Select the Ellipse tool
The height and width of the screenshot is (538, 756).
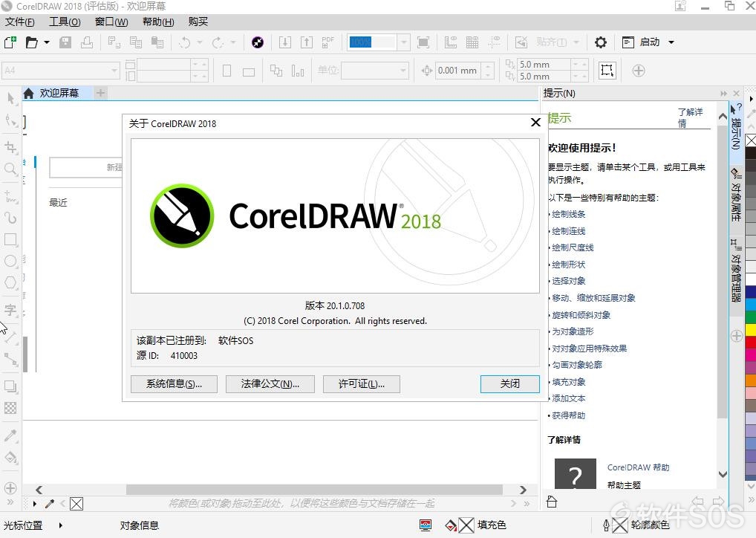pos(10,261)
